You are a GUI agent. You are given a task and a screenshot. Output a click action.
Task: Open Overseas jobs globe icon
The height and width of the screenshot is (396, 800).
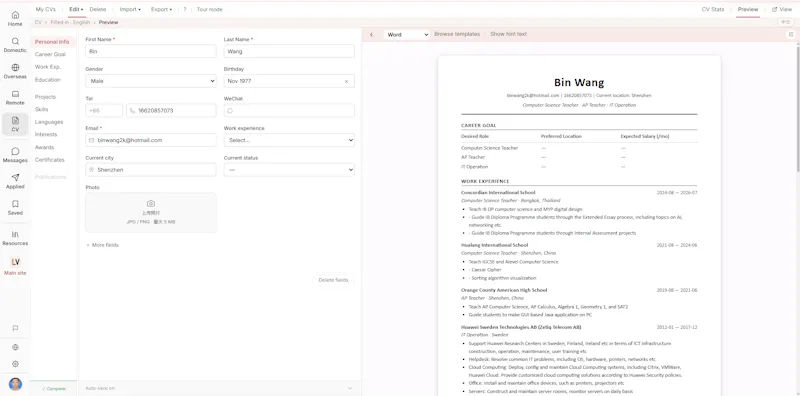(15, 71)
